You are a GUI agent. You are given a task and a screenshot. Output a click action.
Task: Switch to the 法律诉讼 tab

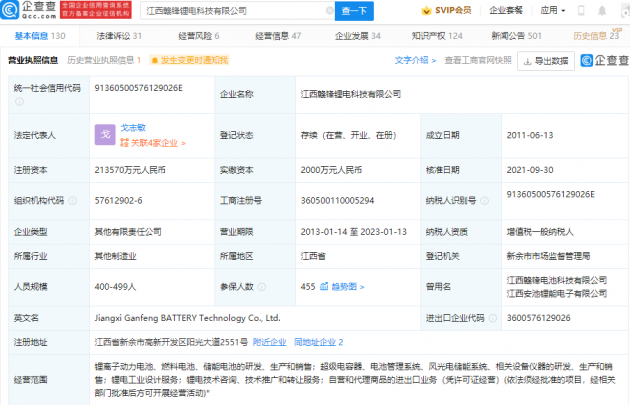pyautogui.click(x=119, y=35)
